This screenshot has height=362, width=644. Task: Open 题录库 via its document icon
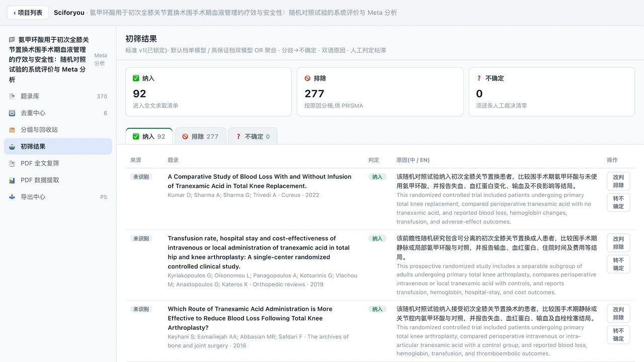[12, 96]
